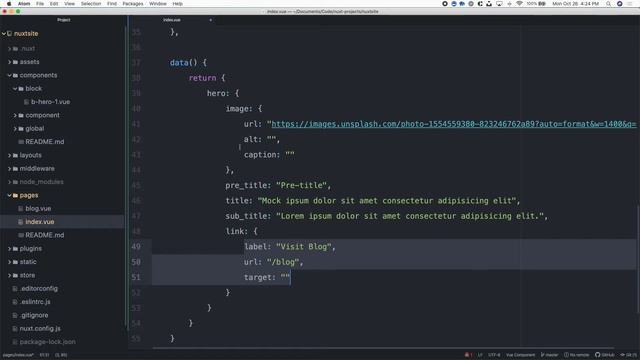Collapse the nuxtsite project root
This screenshot has height=360, width=640.
coord(4,33)
